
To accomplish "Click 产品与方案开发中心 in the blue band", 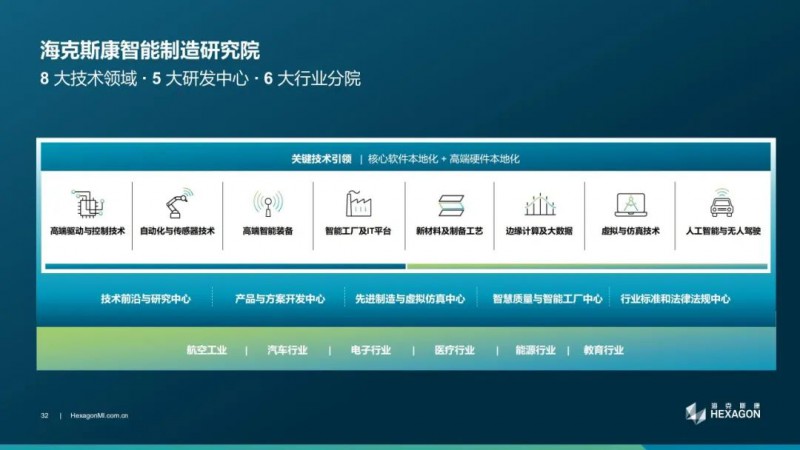I will coord(280,299).
